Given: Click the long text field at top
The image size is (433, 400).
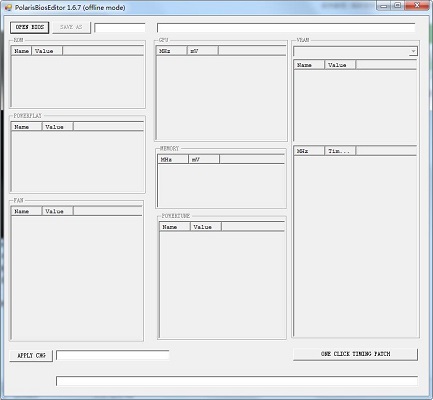Looking at the screenshot, I should pyautogui.click(x=286, y=28).
